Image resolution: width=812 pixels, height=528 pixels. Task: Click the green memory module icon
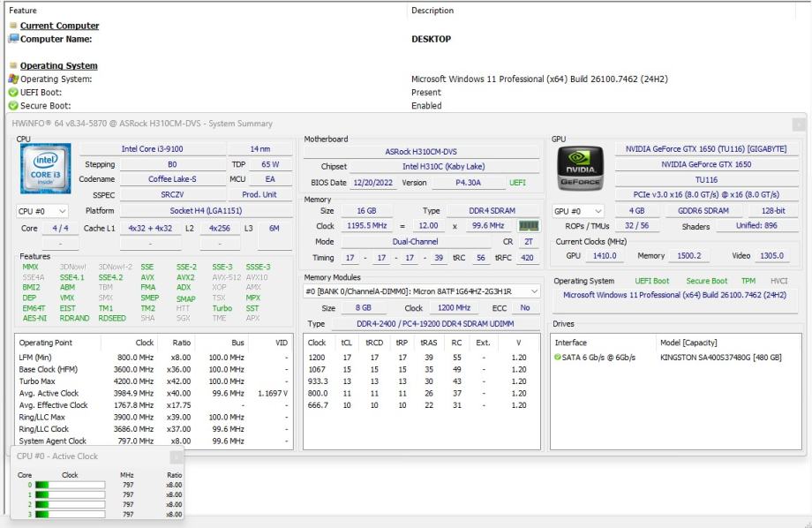click(529, 226)
